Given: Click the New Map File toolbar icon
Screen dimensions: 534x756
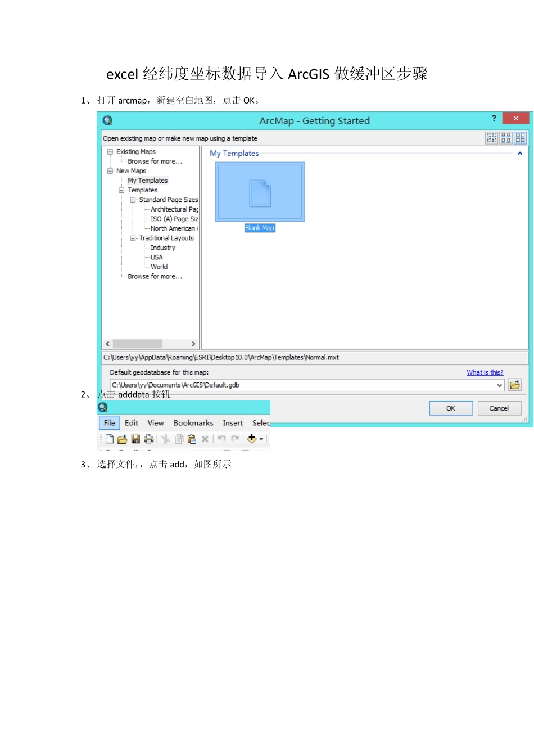Looking at the screenshot, I should click(x=110, y=439).
